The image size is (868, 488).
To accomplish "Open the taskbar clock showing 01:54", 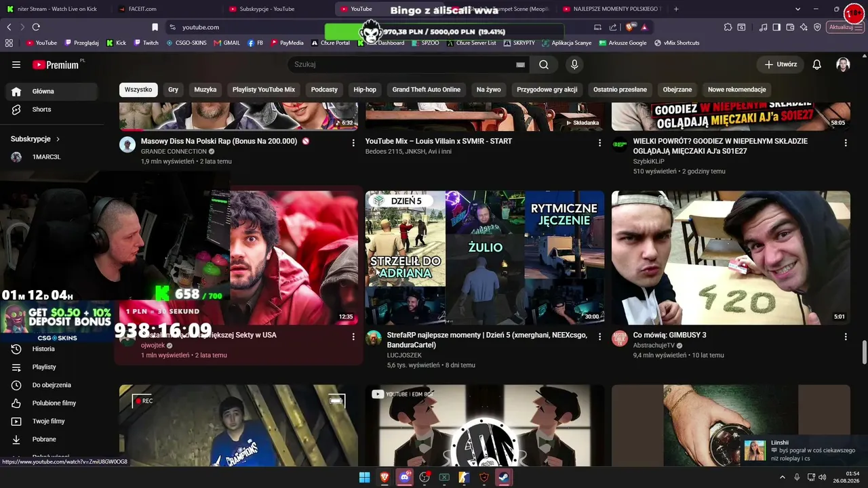I will coord(846,477).
